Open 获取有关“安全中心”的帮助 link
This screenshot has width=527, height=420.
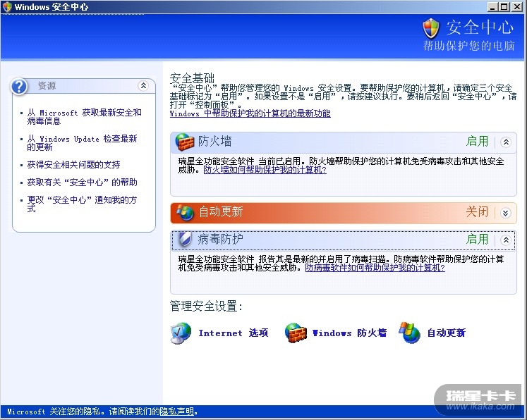[x=83, y=183]
